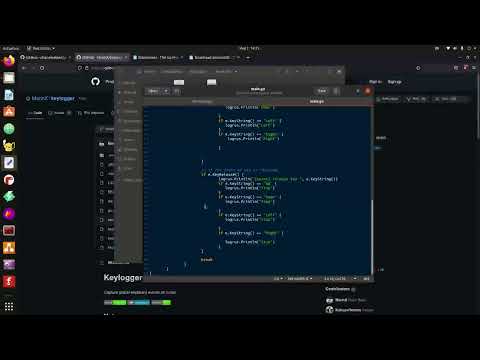Open LibreOffice Writer from the dock
This screenshot has width=480, height=360.
9,95
